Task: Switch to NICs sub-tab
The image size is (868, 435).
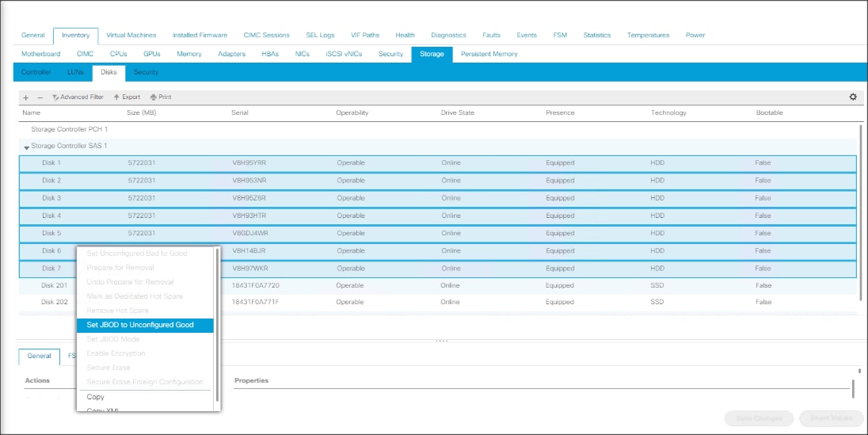Action: (303, 54)
